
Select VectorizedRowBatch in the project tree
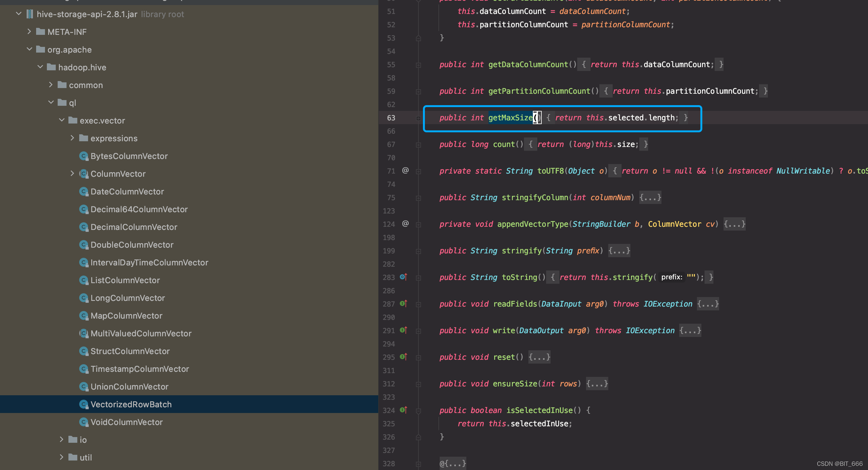(x=131, y=404)
